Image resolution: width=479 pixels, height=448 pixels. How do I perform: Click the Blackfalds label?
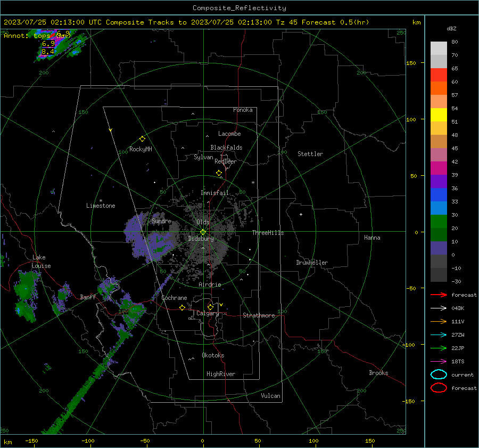pos(226,148)
